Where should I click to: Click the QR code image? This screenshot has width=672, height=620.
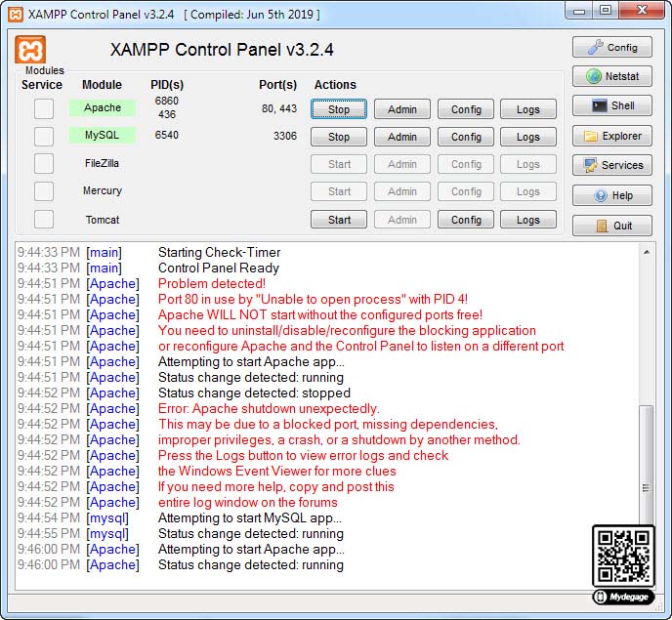click(x=623, y=556)
